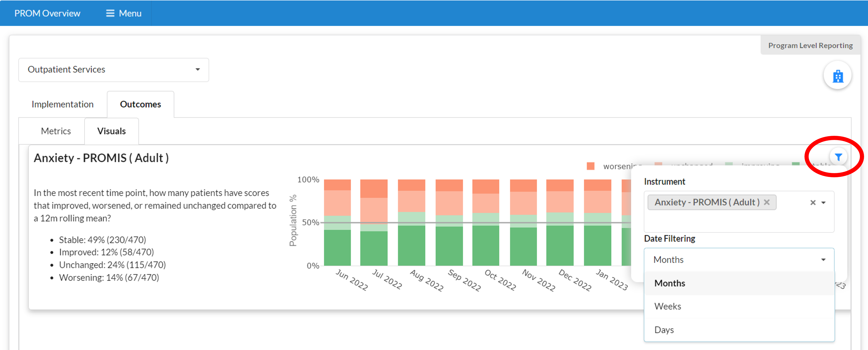This screenshot has width=868, height=350.
Task: Switch to the Metrics tab
Action: pyautogui.click(x=56, y=131)
